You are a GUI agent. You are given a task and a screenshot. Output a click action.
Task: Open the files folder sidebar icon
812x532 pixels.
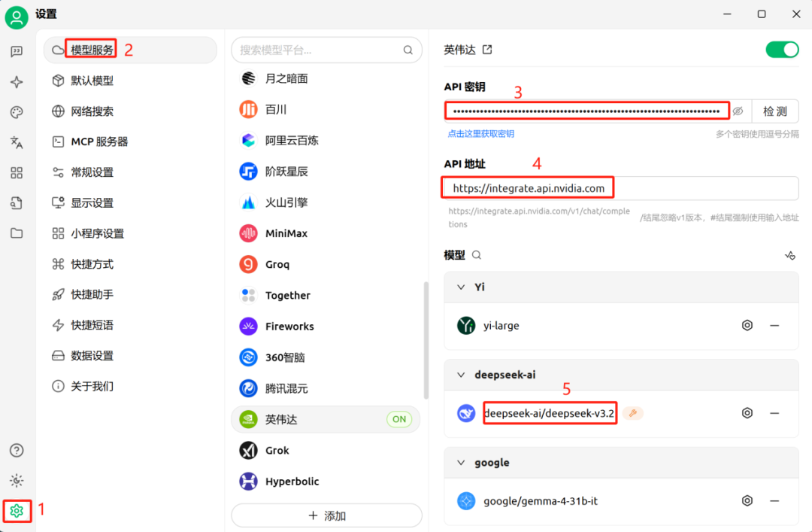tap(17, 233)
